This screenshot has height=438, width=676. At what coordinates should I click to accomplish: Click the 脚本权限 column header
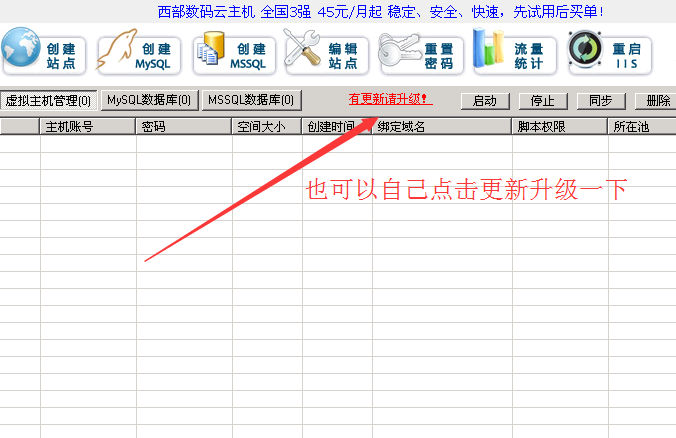[560, 126]
